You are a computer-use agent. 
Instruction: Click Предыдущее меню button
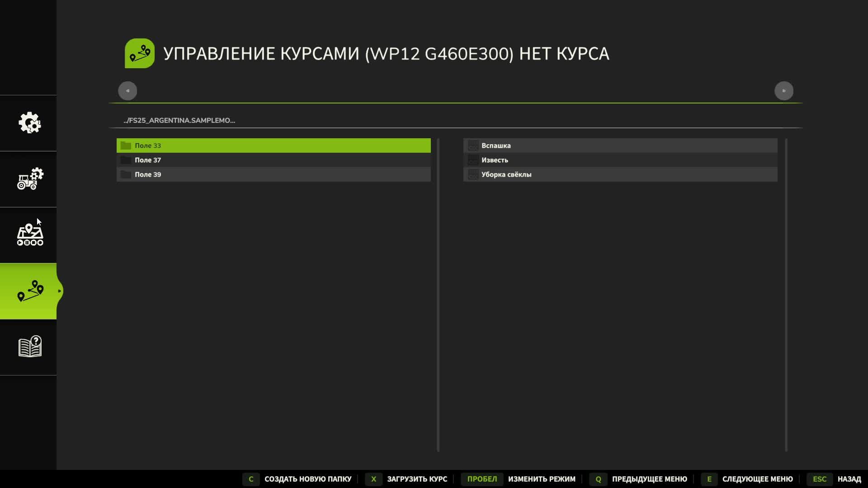pyautogui.click(x=649, y=479)
